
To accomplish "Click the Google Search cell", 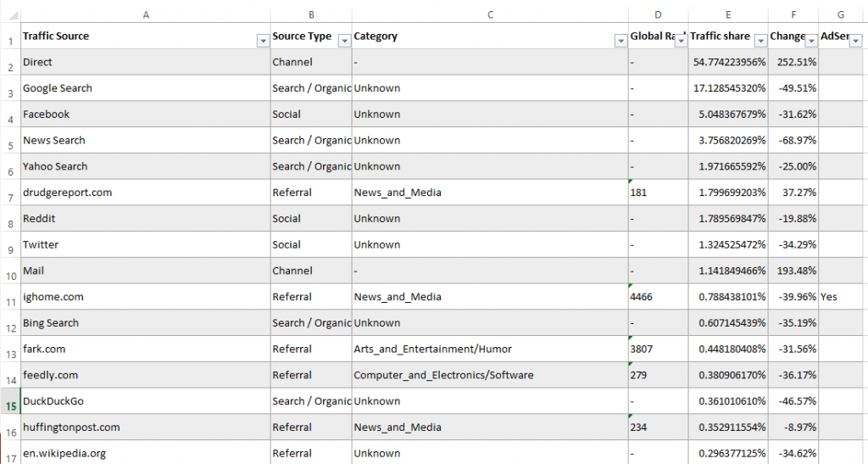I will [146, 88].
